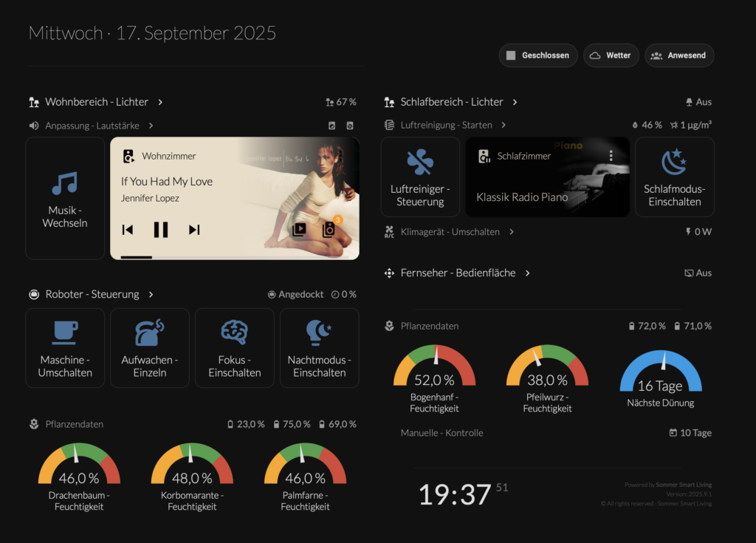This screenshot has height=543, width=756.
Task: Go to previous track in Wohnzimmer player
Action: click(128, 230)
